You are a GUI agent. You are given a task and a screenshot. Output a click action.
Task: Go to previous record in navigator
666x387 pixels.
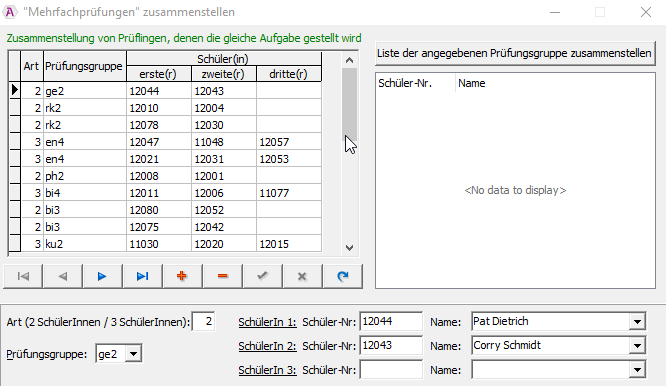(x=63, y=276)
